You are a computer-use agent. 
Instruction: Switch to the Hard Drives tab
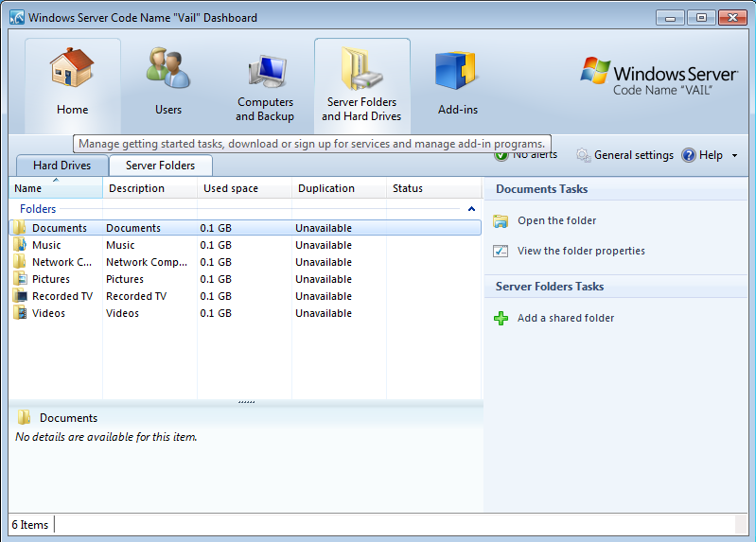click(62, 166)
